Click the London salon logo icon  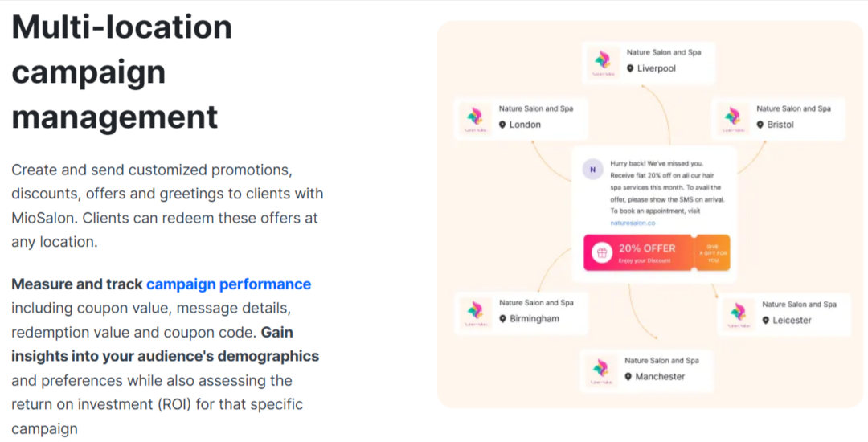coord(474,117)
